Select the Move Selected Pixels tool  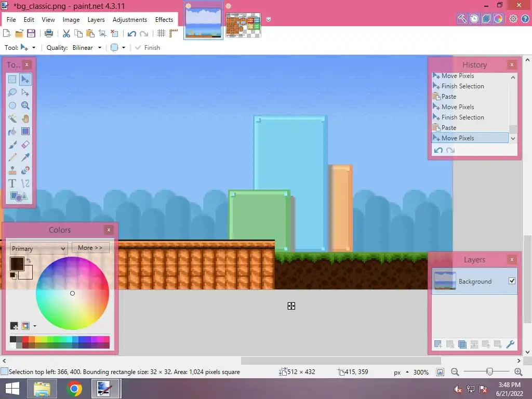pos(25,79)
